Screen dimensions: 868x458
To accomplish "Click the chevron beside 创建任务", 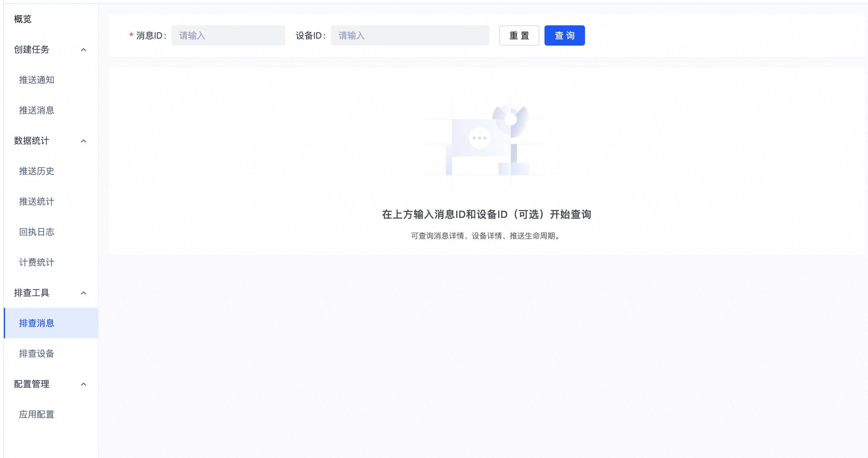I will (84, 50).
